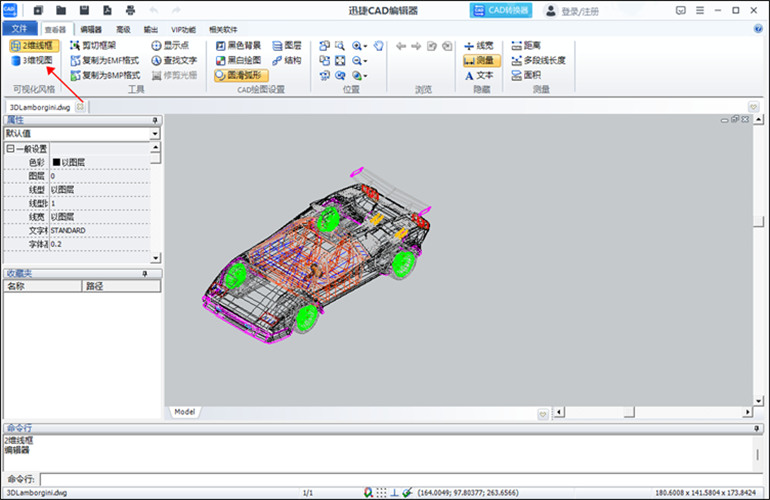
Task: Toggle 测量 measurement visibility
Action: click(x=481, y=60)
